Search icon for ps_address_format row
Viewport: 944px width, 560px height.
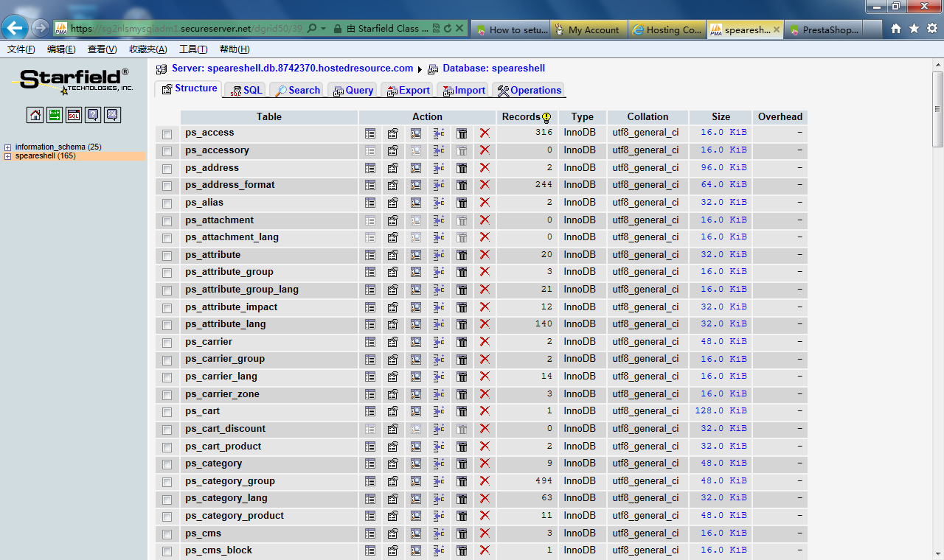tap(416, 185)
